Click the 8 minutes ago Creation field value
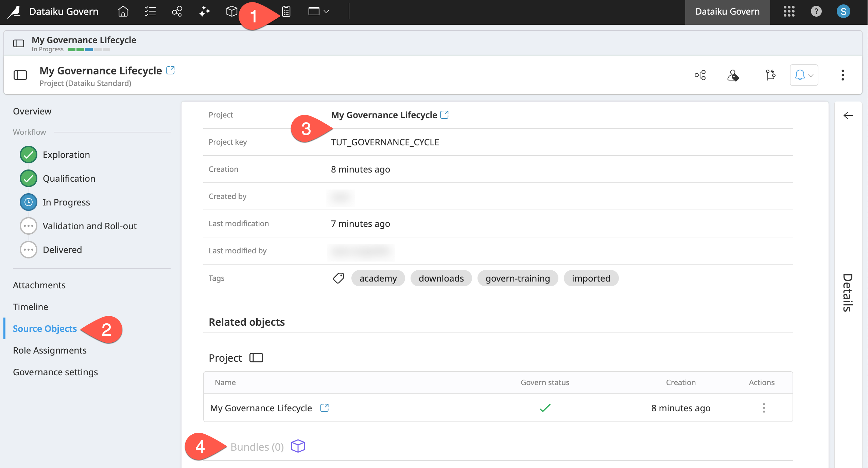Viewport: 868px width, 468px height. pyautogui.click(x=360, y=169)
